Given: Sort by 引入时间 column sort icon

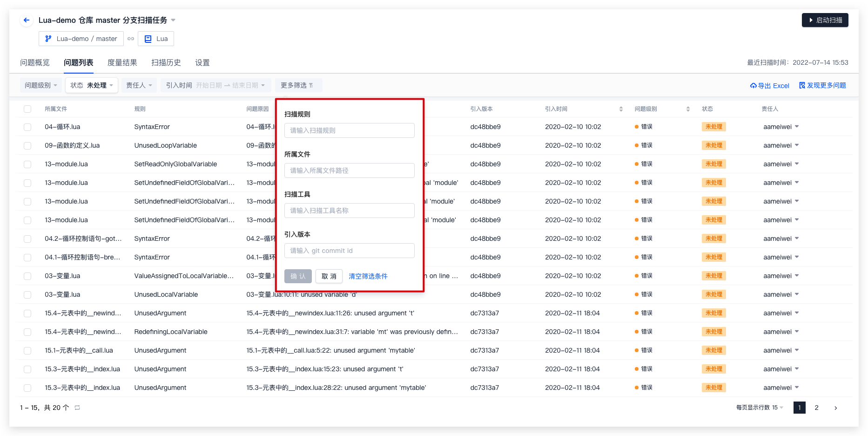Looking at the screenshot, I should 621,109.
